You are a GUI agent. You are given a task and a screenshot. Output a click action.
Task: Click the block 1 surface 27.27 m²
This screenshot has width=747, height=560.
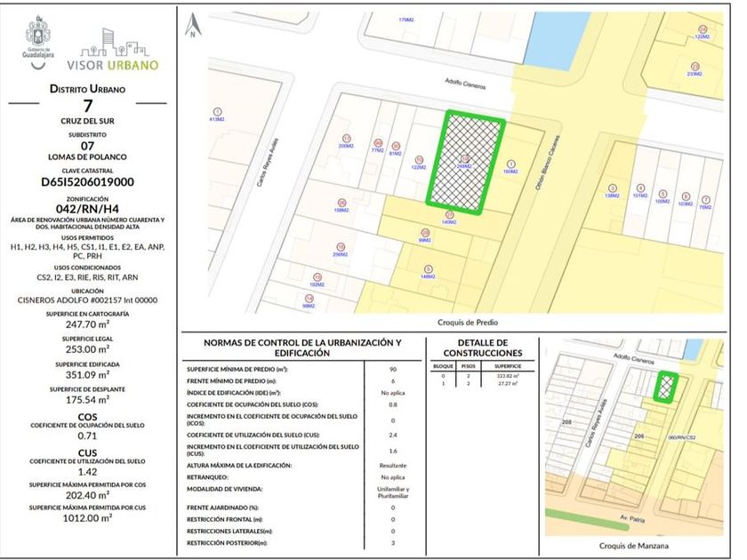point(509,383)
